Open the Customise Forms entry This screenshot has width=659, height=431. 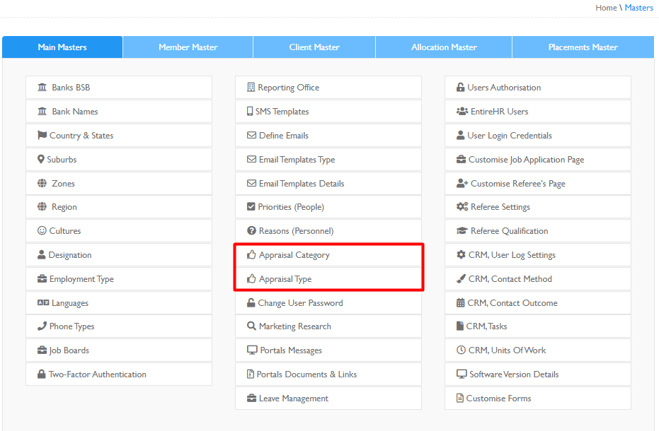click(538, 398)
